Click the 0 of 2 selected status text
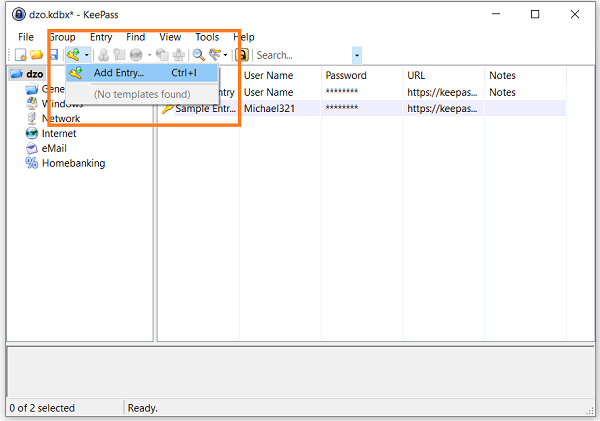Image resolution: width=600 pixels, height=421 pixels. (x=42, y=408)
